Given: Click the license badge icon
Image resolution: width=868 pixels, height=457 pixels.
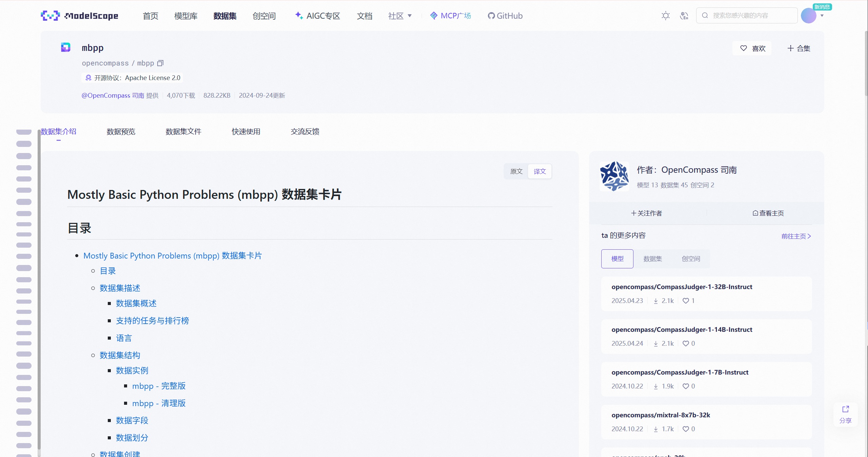Looking at the screenshot, I should click(88, 78).
